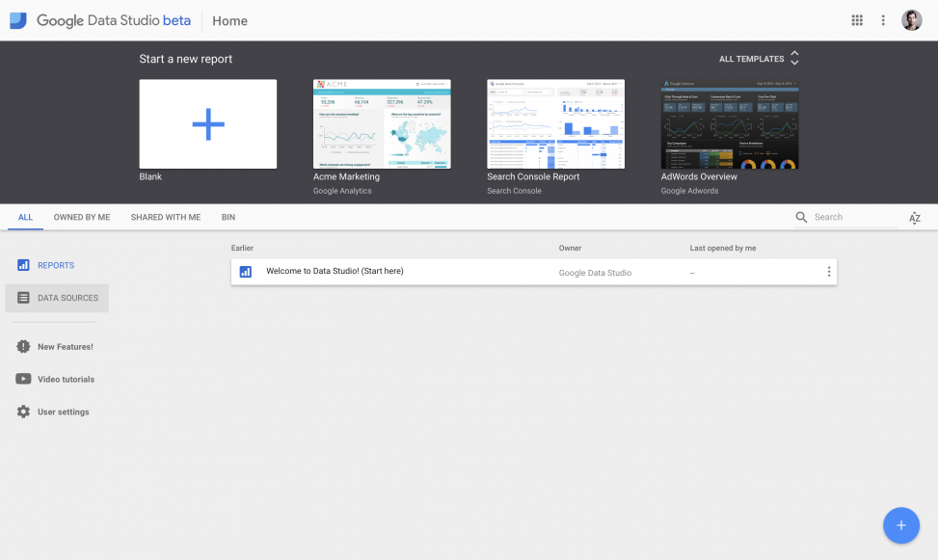Create a new Blank report
Screen dimensions: 938x560
[x=208, y=123]
